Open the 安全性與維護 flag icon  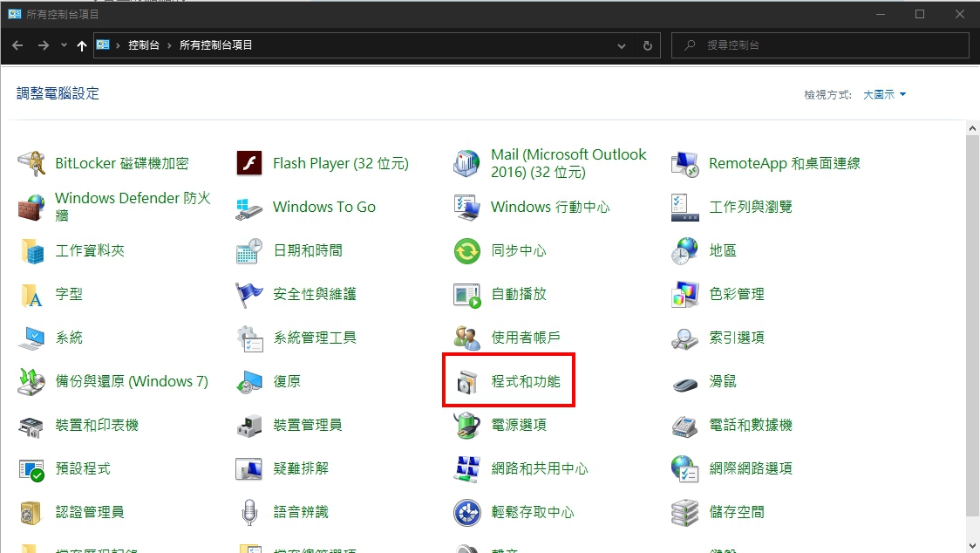pyautogui.click(x=249, y=295)
